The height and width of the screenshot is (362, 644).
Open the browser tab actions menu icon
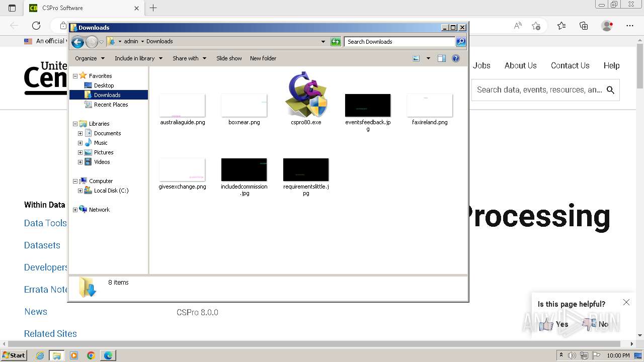tap(12, 8)
